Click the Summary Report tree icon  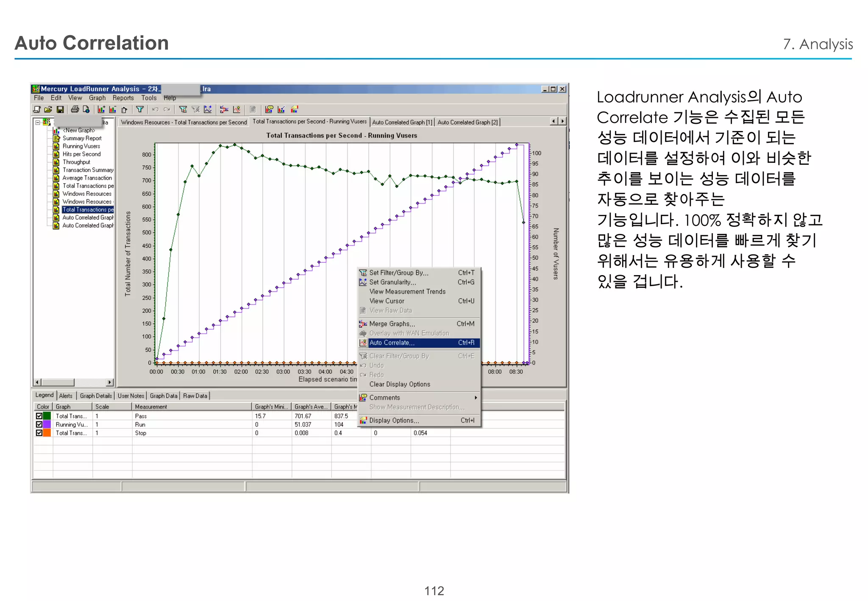(x=56, y=138)
